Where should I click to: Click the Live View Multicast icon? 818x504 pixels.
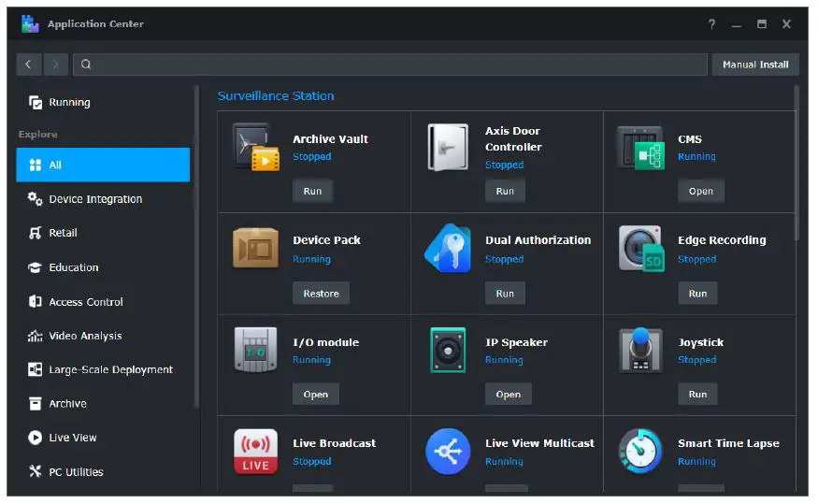[x=448, y=452]
